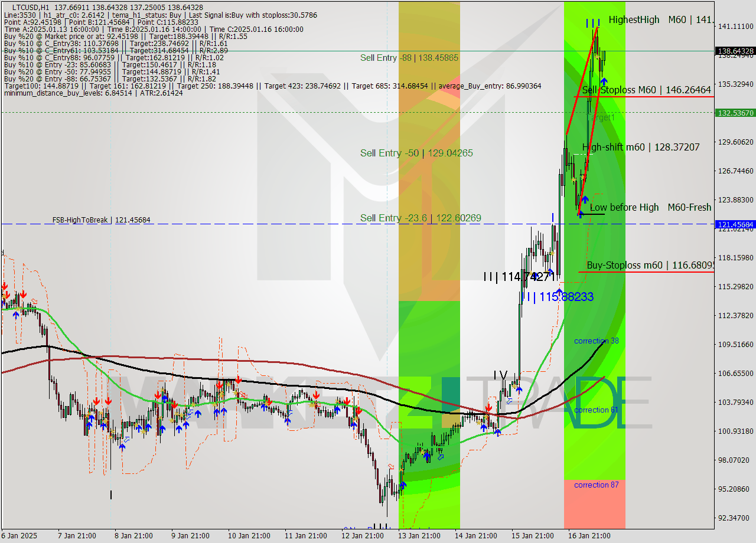Click the black price tag 121.45684
Viewport: 756px width, 543px height.
tap(735, 224)
